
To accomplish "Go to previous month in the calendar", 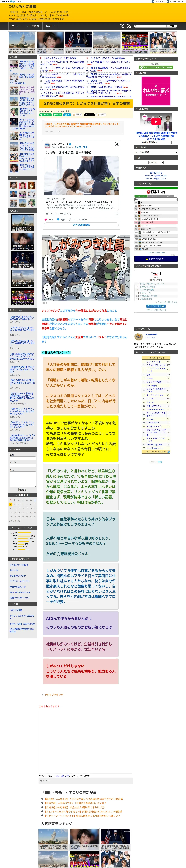I will tap(15, 495).
